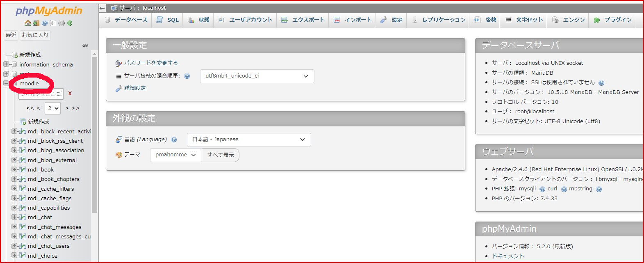Image resolution: width=644 pixels, height=263 pixels.
Task: Click the log out door icon
Action: [36, 23]
